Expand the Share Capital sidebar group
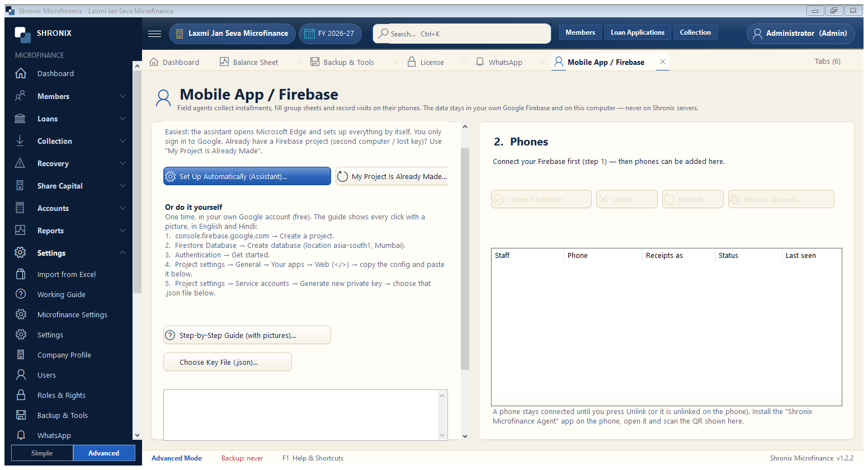 coord(122,186)
